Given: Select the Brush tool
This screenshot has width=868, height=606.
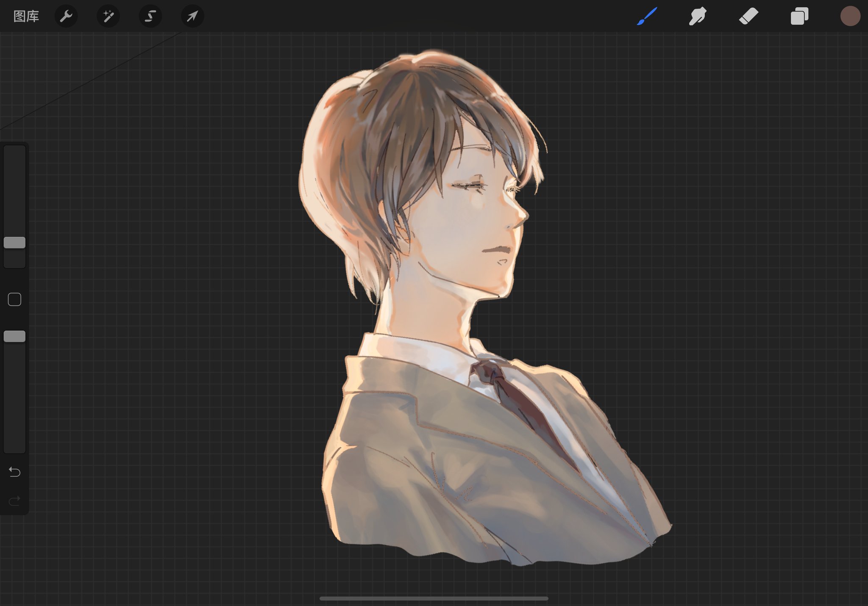Looking at the screenshot, I should tap(647, 17).
